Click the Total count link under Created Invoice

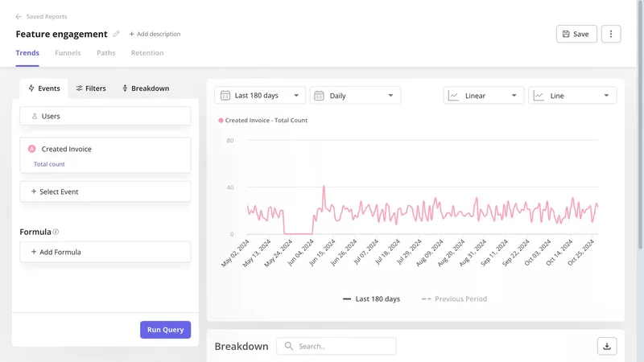pyautogui.click(x=49, y=164)
